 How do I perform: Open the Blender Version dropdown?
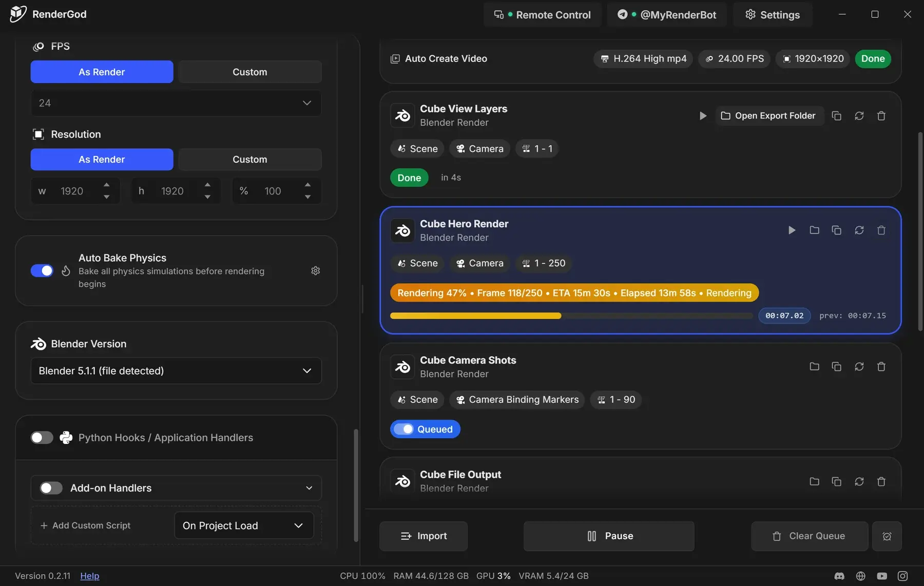(176, 370)
